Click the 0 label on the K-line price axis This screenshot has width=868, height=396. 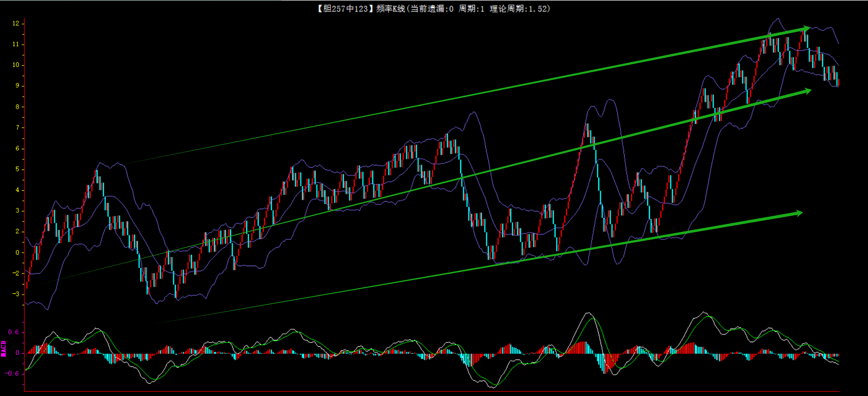click(x=17, y=252)
